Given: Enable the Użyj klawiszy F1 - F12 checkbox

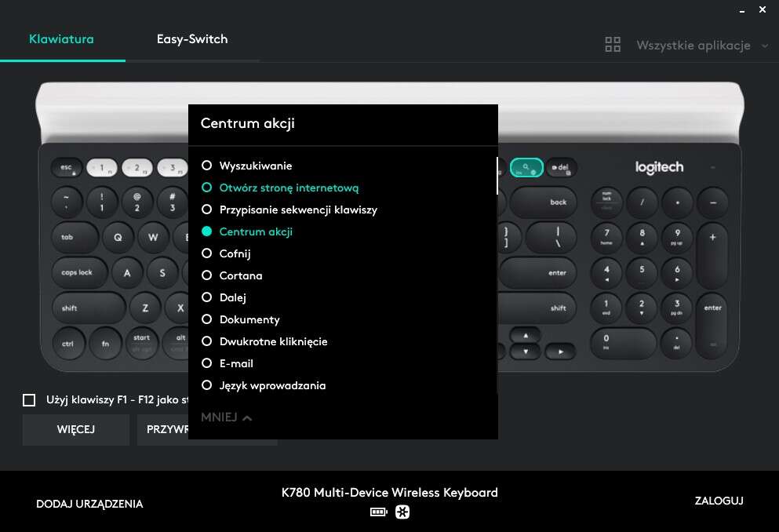Looking at the screenshot, I should pos(29,399).
